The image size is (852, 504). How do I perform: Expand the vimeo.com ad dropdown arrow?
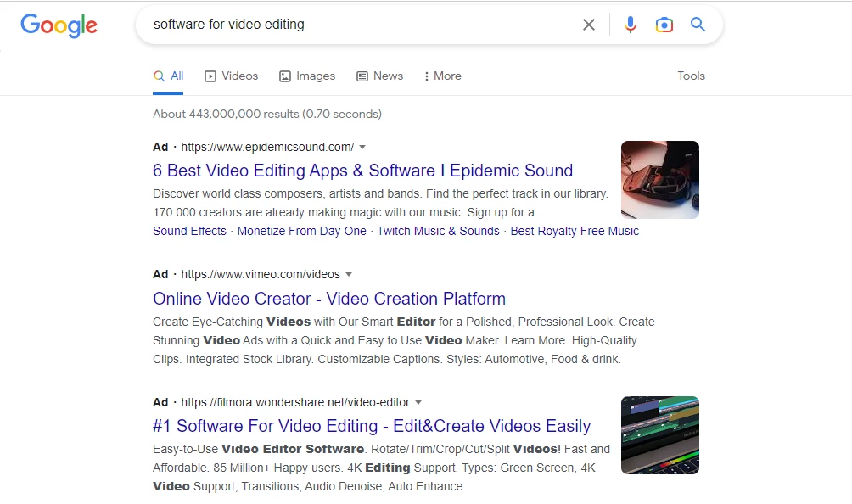349,274
